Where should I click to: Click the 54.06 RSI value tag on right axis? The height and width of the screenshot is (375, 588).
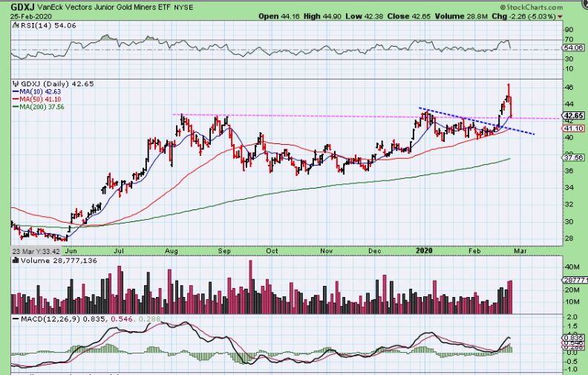(573, 48)
